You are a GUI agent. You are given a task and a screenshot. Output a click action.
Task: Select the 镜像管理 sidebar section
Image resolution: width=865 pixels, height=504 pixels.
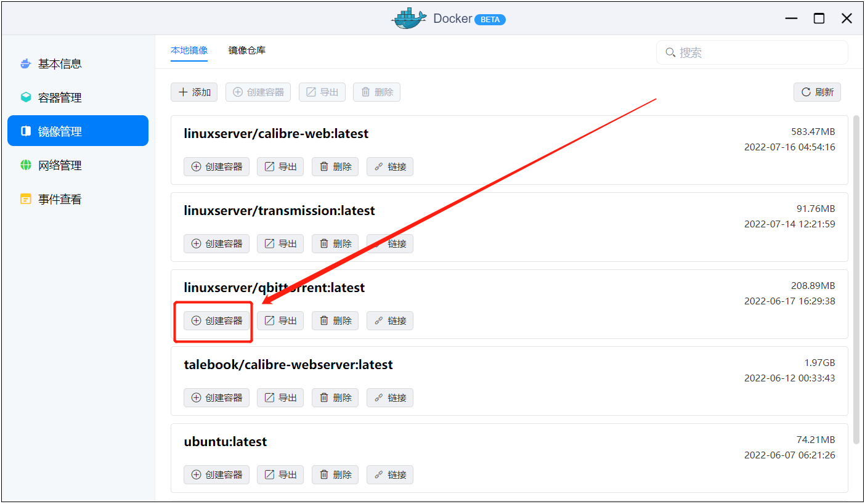point(78,131)
